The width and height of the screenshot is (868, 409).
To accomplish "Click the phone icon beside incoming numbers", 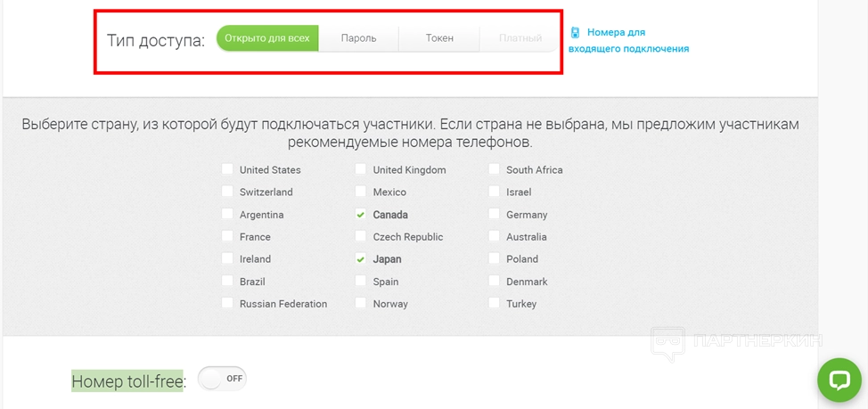I will [x=575, y=33].
